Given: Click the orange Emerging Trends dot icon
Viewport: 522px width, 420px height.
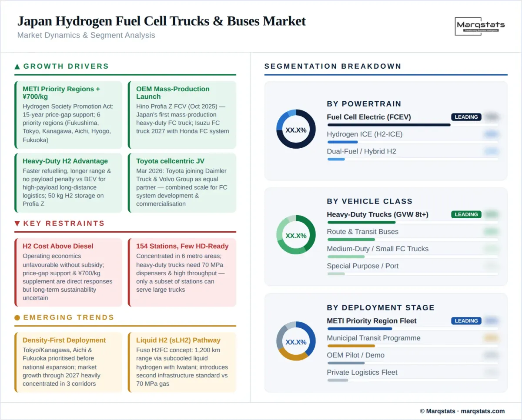Looking at the screenshot, I should click(17, 317).
